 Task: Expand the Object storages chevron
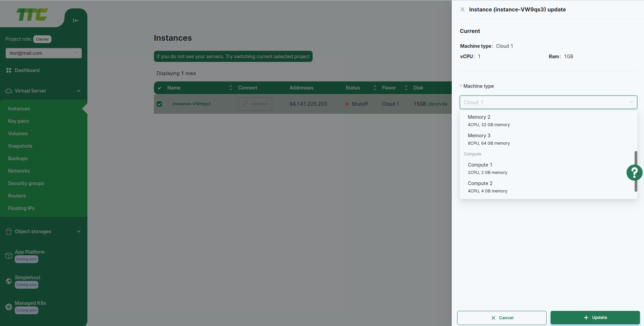(79, 231)
